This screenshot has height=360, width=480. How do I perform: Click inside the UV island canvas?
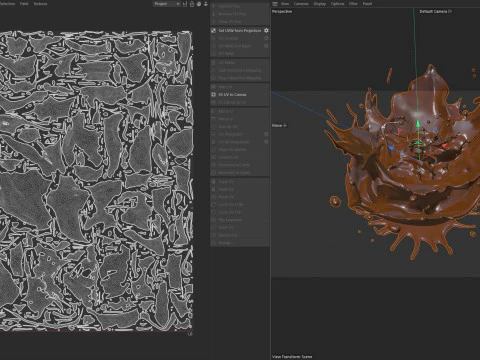coord(96,181)
